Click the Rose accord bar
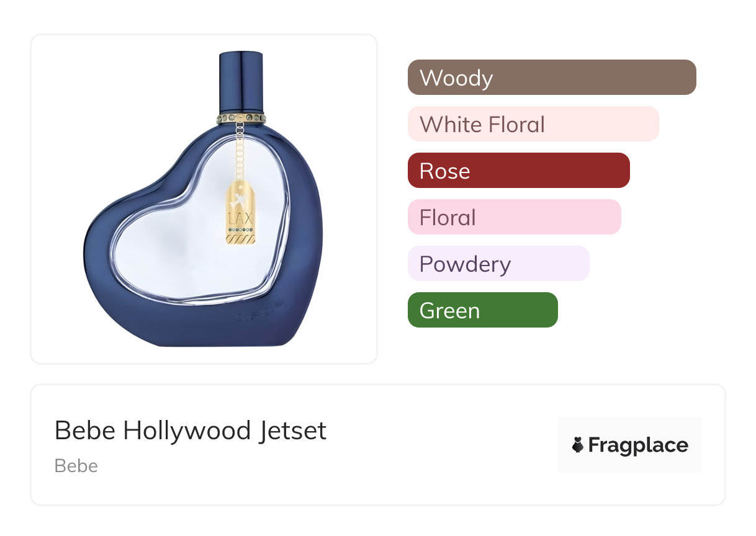The width and height of the screenshot is (756, 536). 519,171
